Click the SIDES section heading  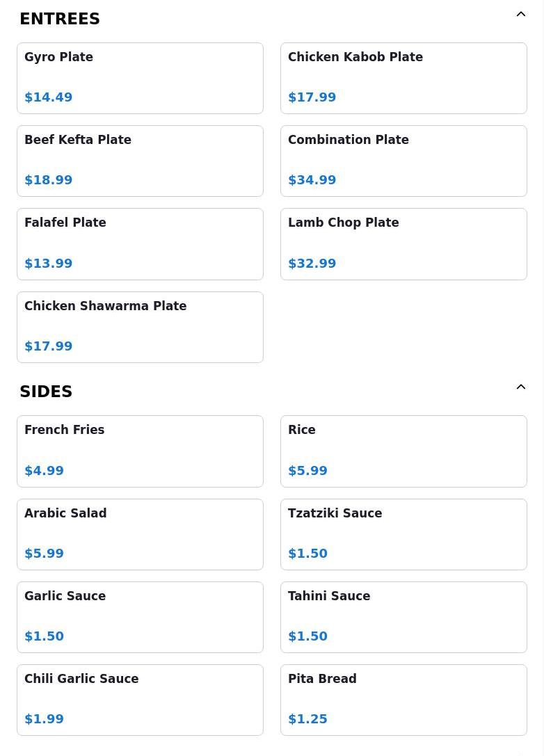[46, 392]
